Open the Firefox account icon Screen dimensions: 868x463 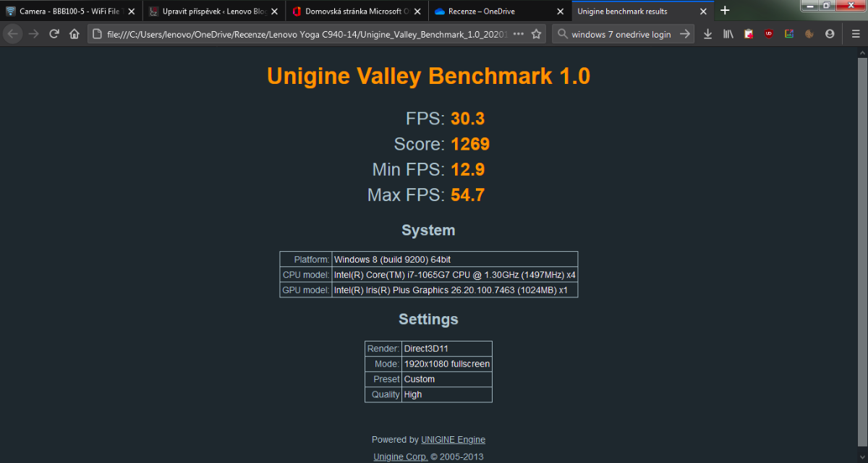coord(830,34)
